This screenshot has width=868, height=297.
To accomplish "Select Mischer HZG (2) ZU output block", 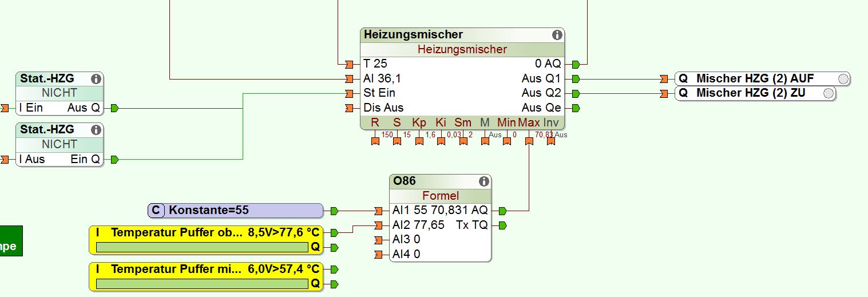I will 755,93.
